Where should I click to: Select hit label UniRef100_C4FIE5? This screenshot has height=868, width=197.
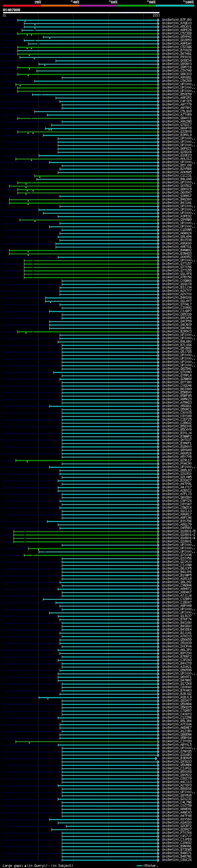(x=176, y=101)
